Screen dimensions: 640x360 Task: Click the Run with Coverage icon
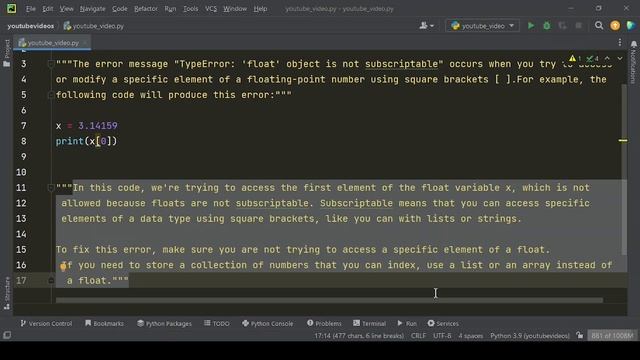(x=562, y=26)
